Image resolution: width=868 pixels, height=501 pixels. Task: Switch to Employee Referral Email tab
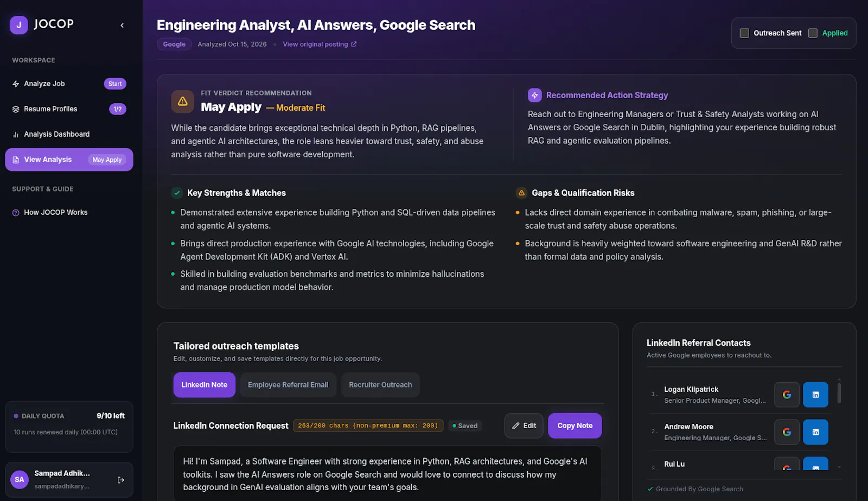click(288, 385)
